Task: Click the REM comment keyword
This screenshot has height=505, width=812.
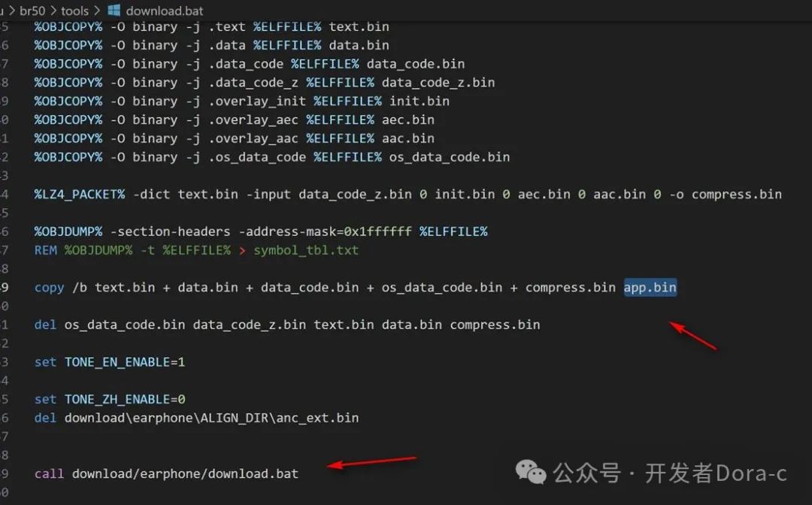Action: coord(46,250)
